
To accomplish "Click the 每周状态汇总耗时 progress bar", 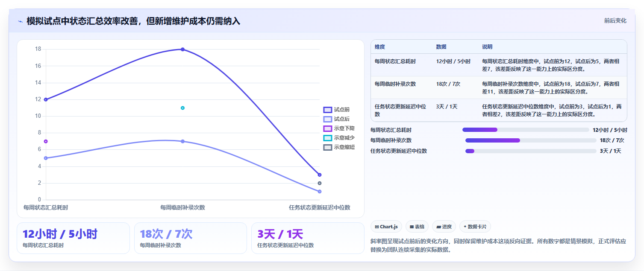I will point(526,130).
